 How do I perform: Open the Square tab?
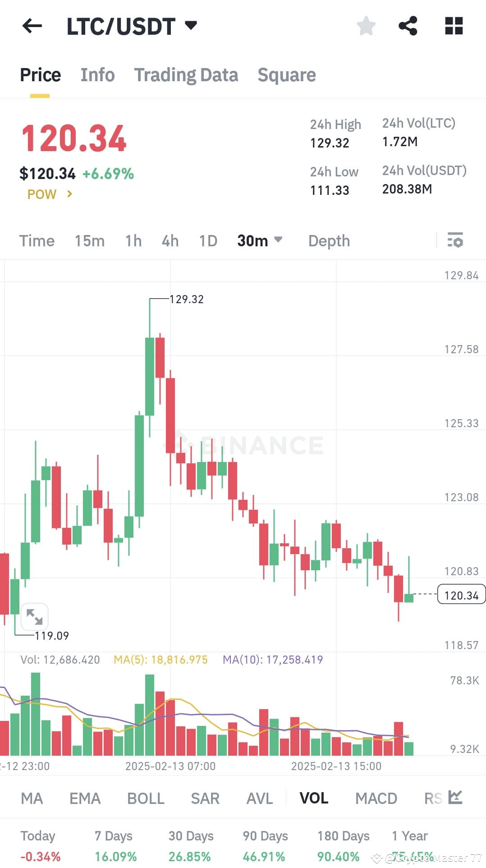(287, 75)
